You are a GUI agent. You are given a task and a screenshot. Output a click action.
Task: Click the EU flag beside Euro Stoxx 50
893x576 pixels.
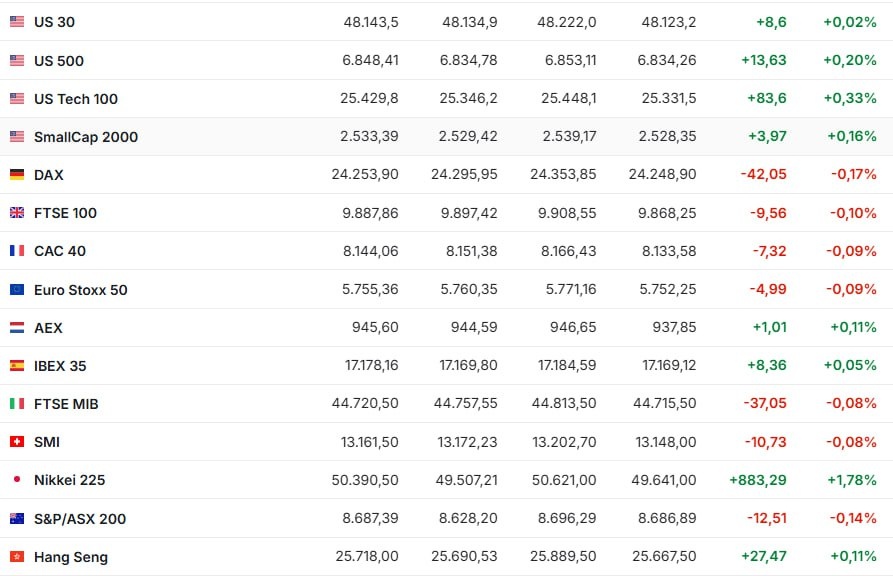tap(17, 289)
